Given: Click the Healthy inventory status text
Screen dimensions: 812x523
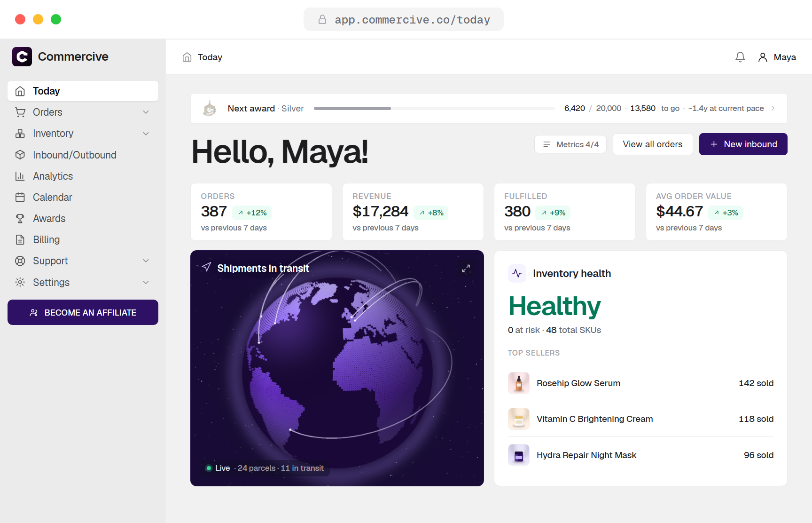Looking at the screenshot, I should (x=554, y=306).
